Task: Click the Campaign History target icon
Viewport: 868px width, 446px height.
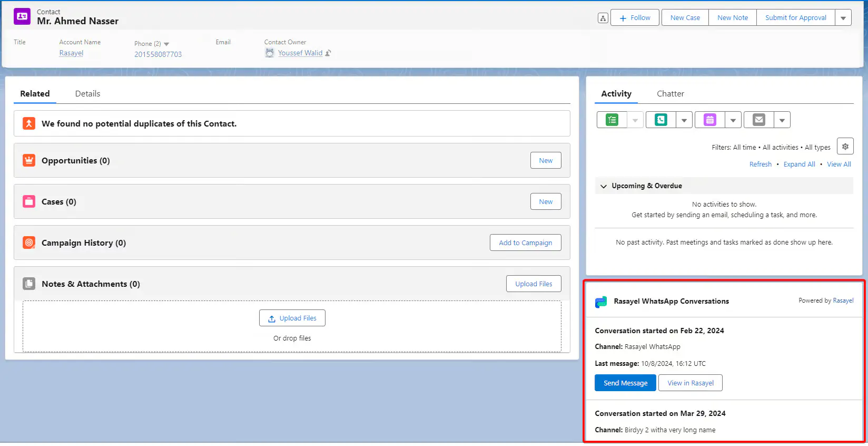Action: click(29, 243)
